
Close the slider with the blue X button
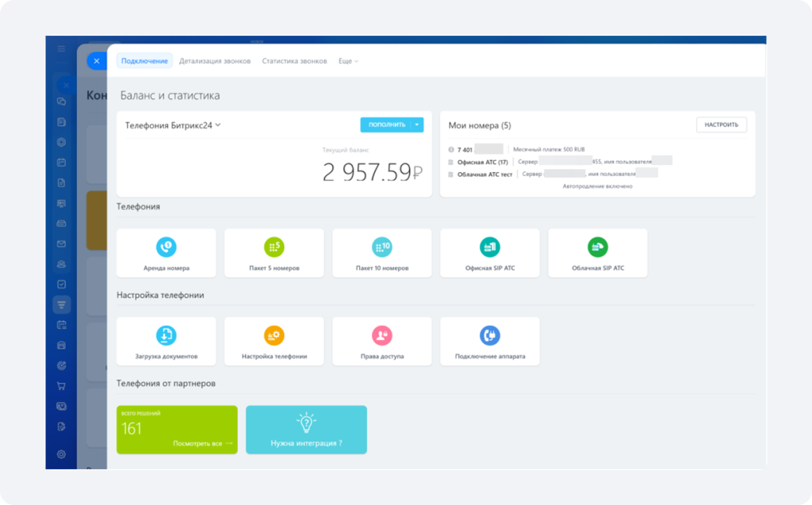pyautogui.click(x=96, y=61)
